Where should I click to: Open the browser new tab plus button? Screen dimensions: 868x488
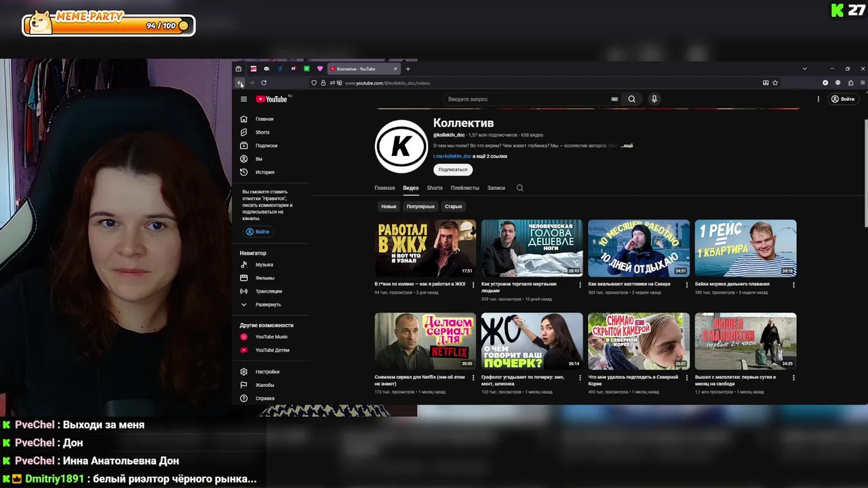click(x=408, y=68)
